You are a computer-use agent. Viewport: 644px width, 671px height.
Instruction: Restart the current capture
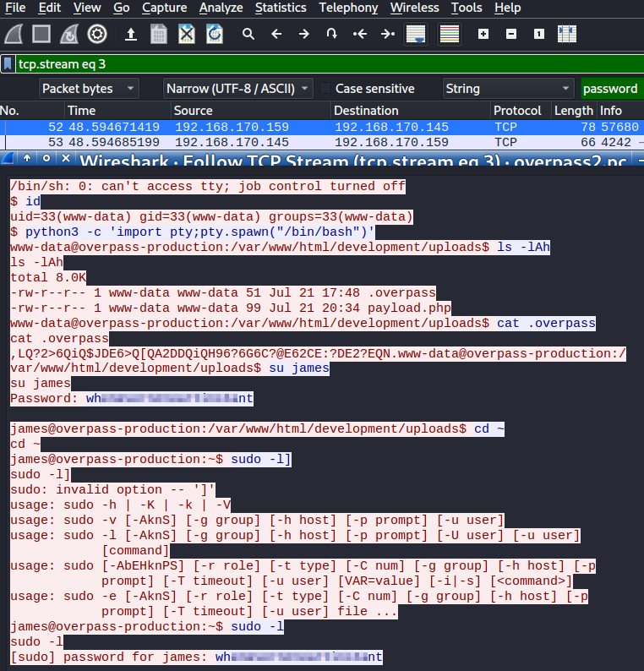click(x=69, y=34)
